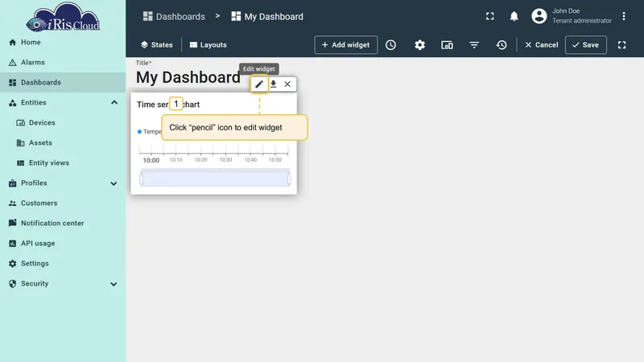Open API usage in sidebar
This screenshot has width=644, height=362.
click(x=63, y=244)
